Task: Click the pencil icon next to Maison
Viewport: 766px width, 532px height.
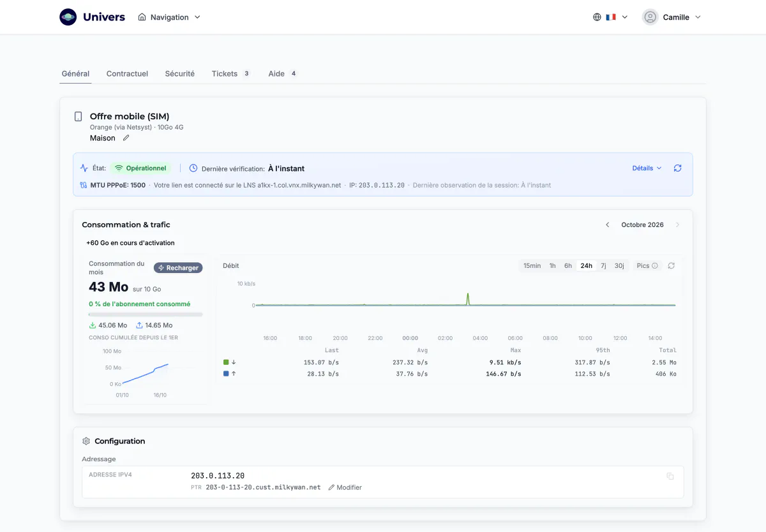Action: [126, 138]
